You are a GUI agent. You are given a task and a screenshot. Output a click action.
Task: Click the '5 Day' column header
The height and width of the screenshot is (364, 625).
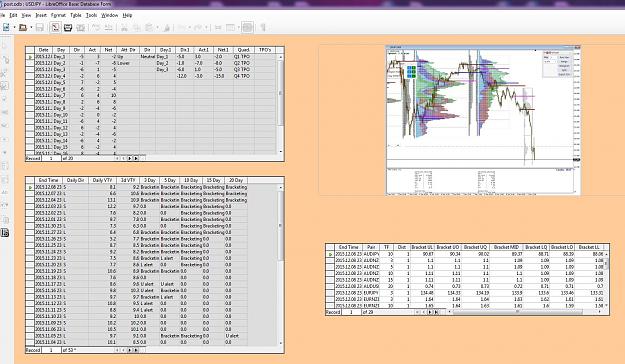coord(170,180)
